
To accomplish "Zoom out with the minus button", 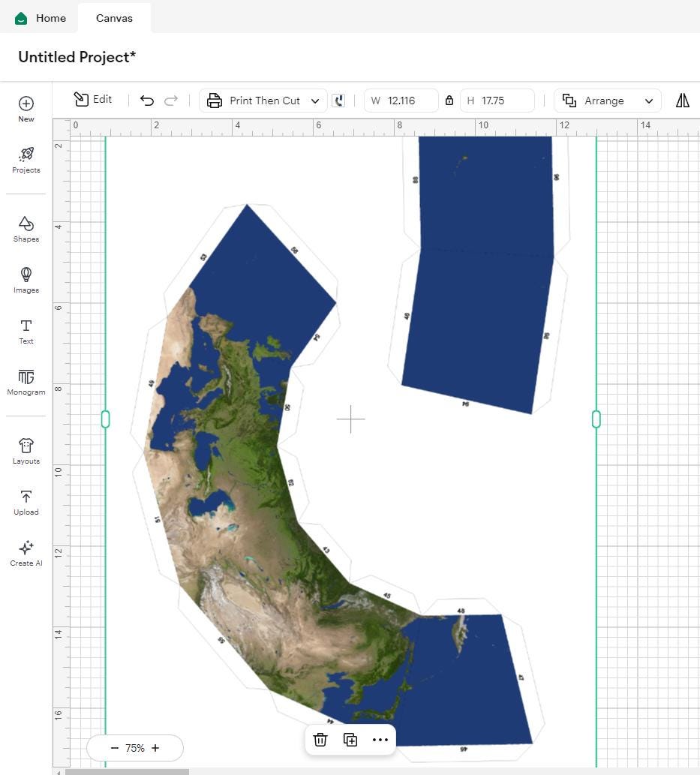I will [x=115, y=748].
